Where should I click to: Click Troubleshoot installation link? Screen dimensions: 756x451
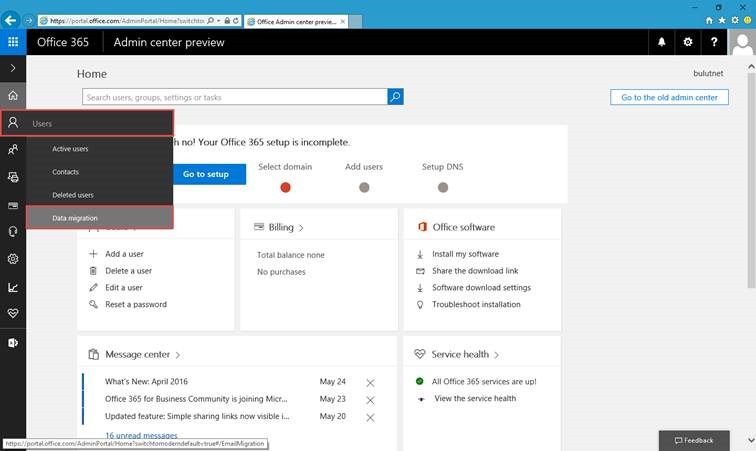pyautogui.click(x=476, y=304)
